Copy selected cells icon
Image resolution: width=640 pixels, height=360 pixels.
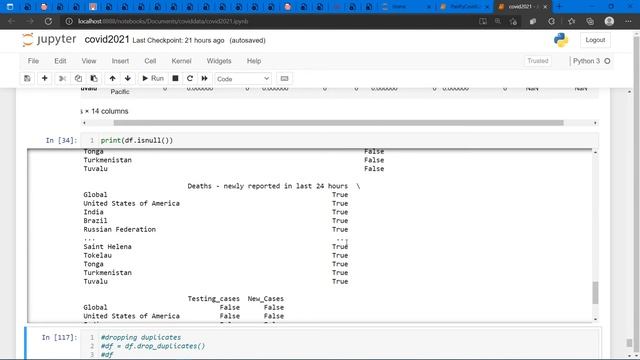click(x=78, y=78)
